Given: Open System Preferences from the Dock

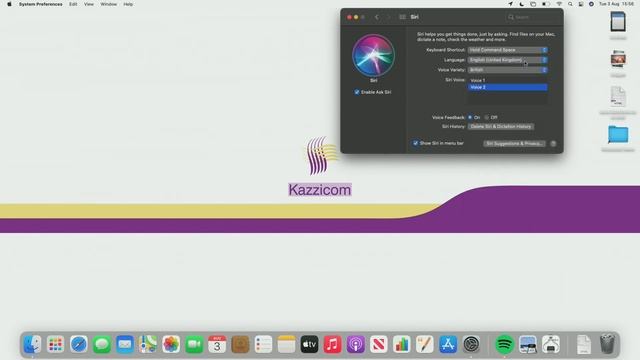Looking at the screenshot, I should point(471,344).
